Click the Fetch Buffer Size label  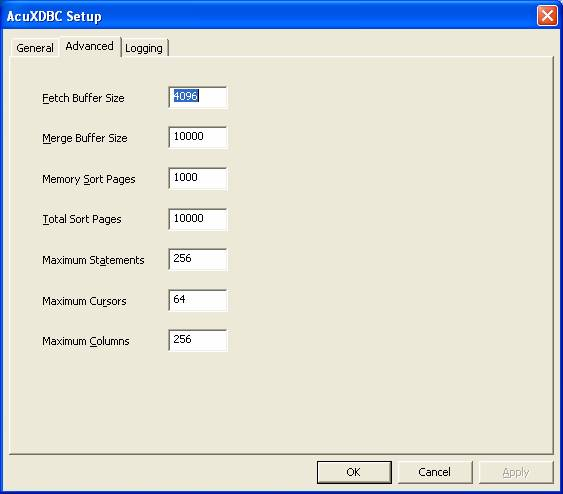pos(83,98)
